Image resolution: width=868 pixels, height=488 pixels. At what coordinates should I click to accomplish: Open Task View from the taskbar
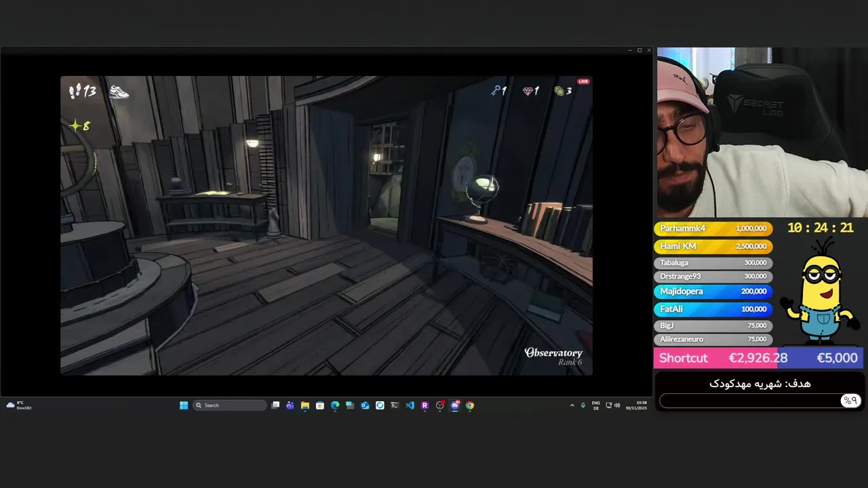275,405
